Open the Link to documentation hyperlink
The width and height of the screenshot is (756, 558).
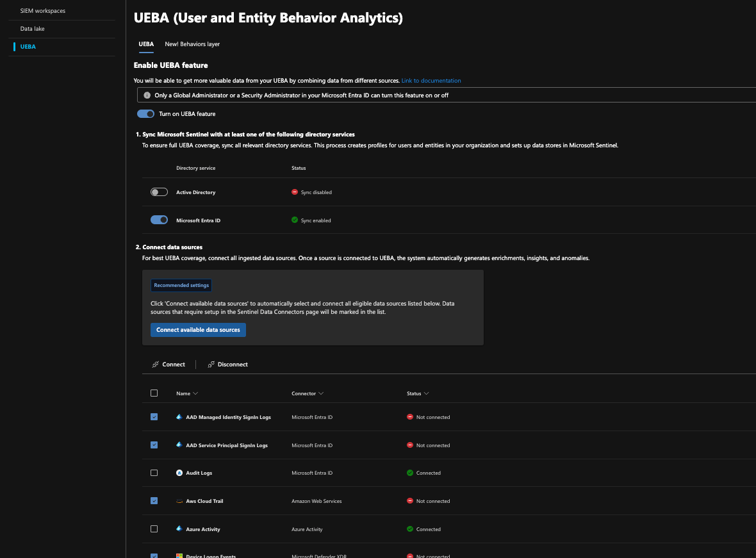(431, 81)
